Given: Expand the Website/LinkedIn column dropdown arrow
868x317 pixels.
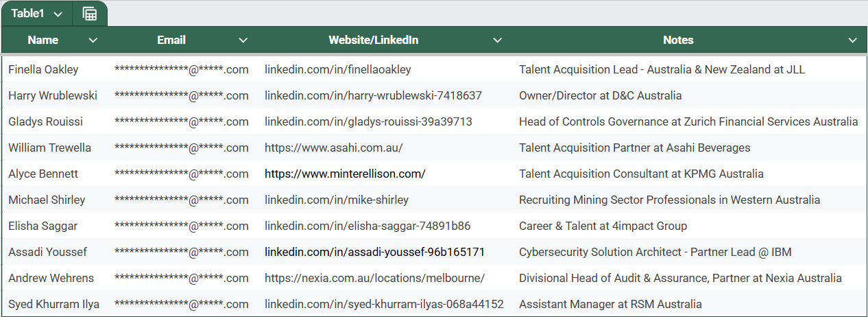Looking at the screenshot, I should 498,40.
